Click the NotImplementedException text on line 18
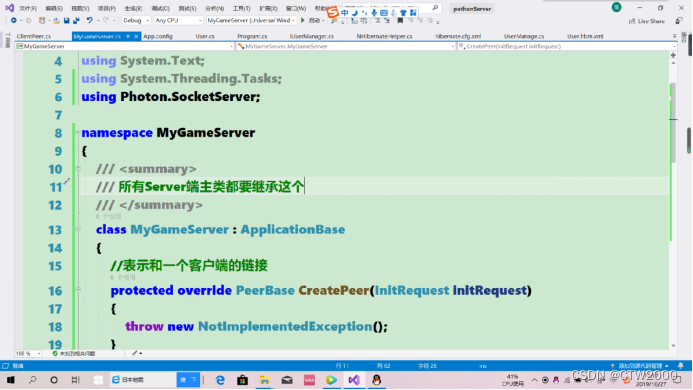693x390 pixels. tap(285, 326)
